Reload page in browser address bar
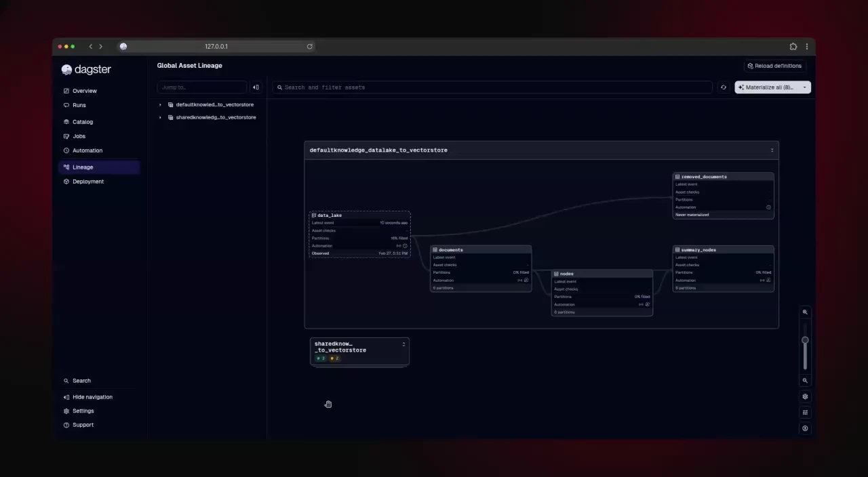 pos(310,47)
